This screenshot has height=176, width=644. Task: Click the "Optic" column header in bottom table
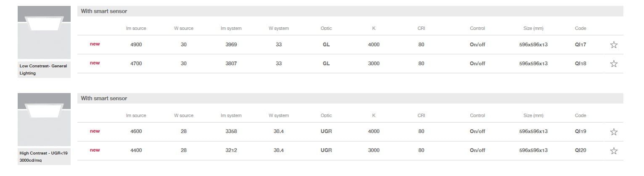click(326, 116)
